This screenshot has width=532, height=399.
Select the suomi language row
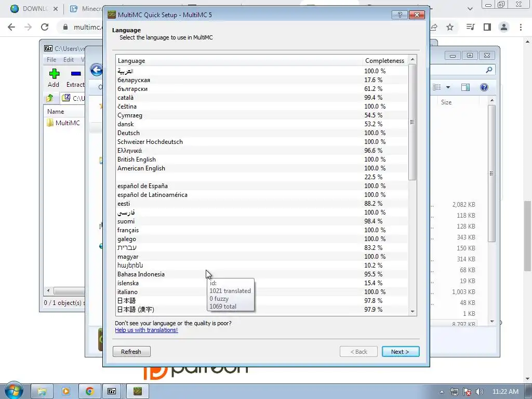pos(262,221)
